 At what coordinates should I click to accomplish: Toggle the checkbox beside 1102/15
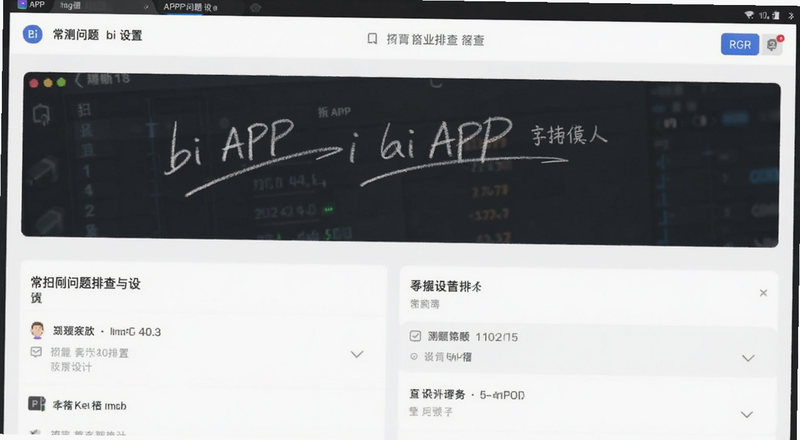click(x=415, y=335)
